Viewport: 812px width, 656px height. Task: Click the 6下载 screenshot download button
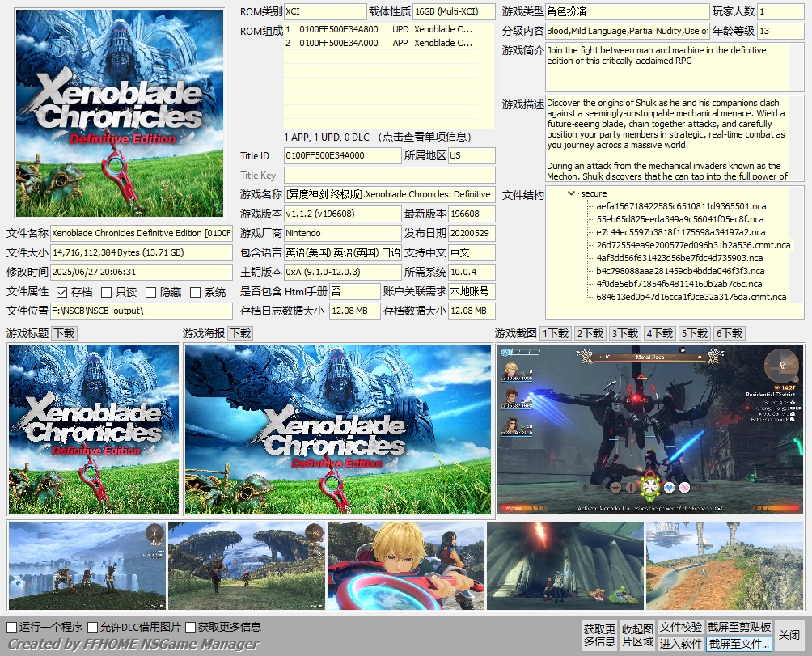click(x=730, y=333)
